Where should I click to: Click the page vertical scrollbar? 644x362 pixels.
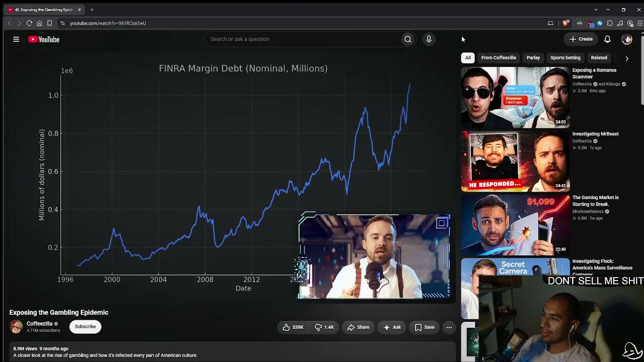click(x=641, y=70)
